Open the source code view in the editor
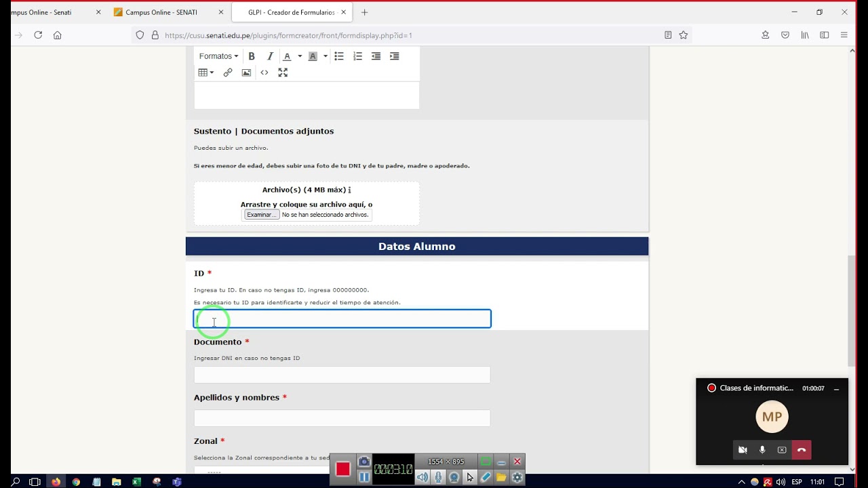868x488 pixels. tap(264, 73)
